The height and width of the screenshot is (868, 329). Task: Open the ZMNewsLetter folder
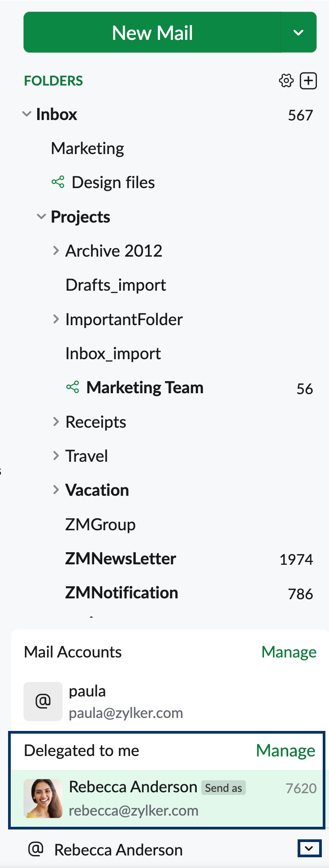pyautogui.click(x=121, y=559)
